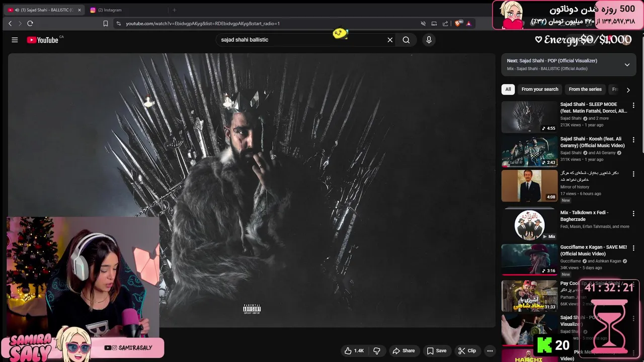Open Sajad Shahi - SLEEP MODE video title
Screen dimensions: 644x362
594,108
